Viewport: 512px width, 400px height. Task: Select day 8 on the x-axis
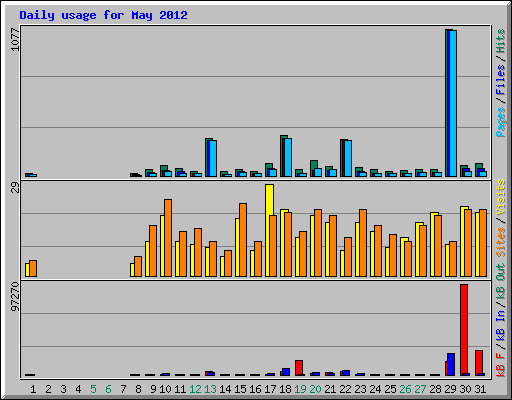[x=138, y=389]
